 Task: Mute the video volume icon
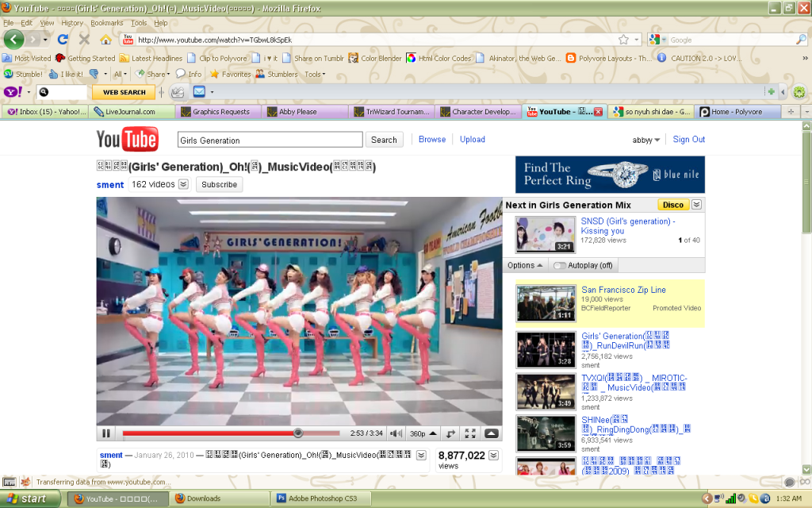(x=396, y=433)
